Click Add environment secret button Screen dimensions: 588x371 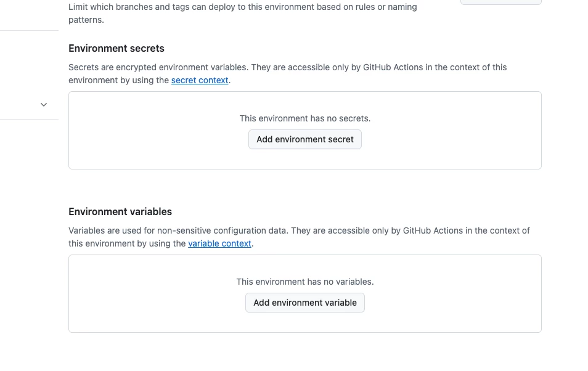tap(305, 139)
